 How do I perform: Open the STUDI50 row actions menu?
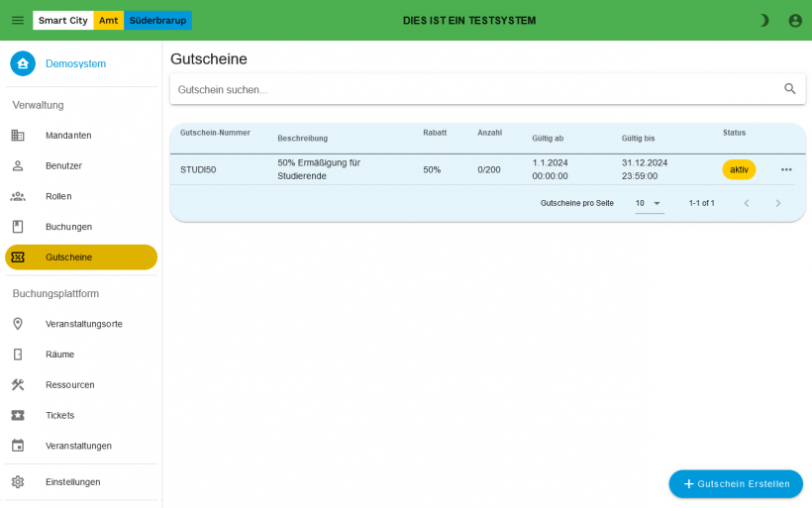pos(786,169)
